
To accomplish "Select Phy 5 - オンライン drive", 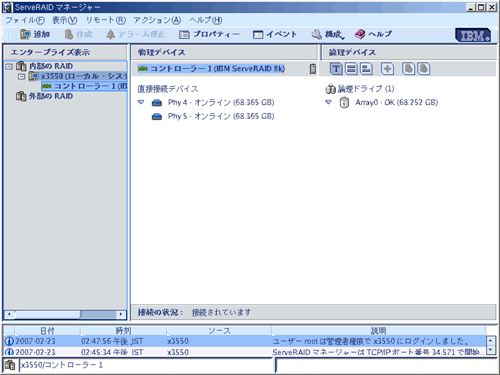I will pyautogui.click(x=221, y=116).
